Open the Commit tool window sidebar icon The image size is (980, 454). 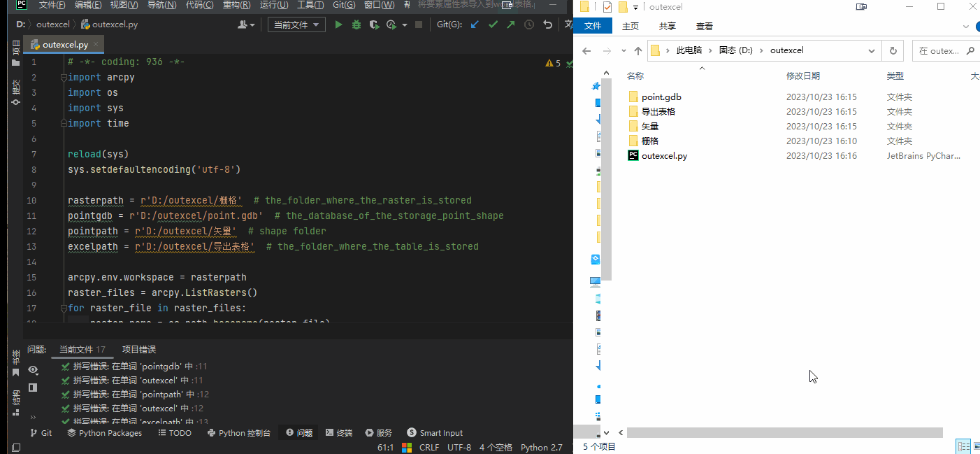tap(15, 92)
